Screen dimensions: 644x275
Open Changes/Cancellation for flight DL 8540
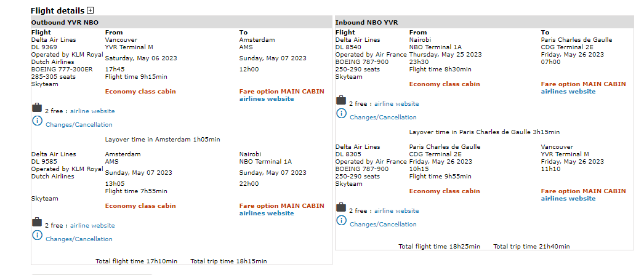pos(383,118)
